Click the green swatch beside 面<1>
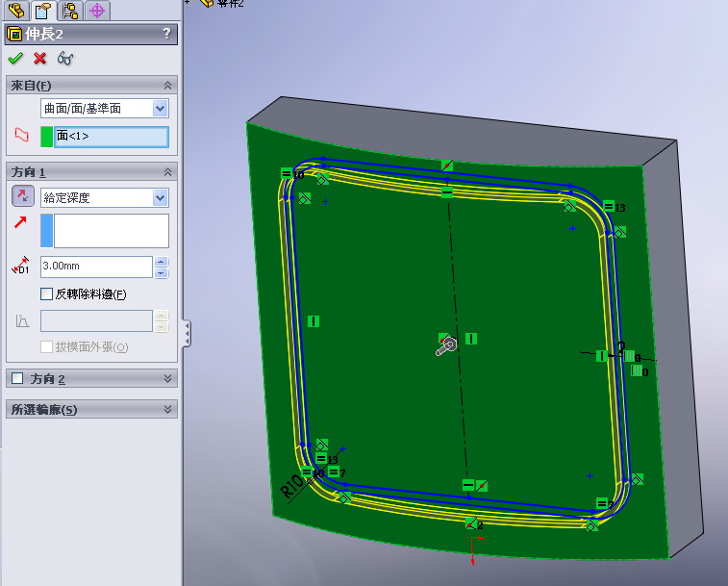Screen dimensions: 728x586 coord(46,137)
